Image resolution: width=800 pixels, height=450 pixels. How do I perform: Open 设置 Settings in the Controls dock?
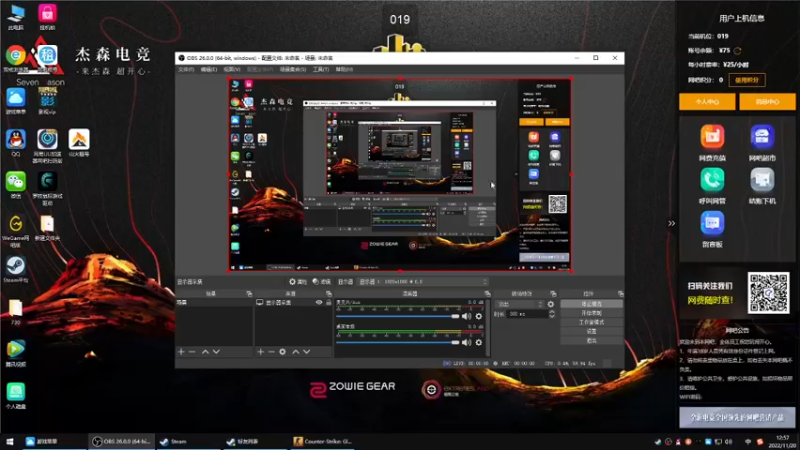click(591, 331)
